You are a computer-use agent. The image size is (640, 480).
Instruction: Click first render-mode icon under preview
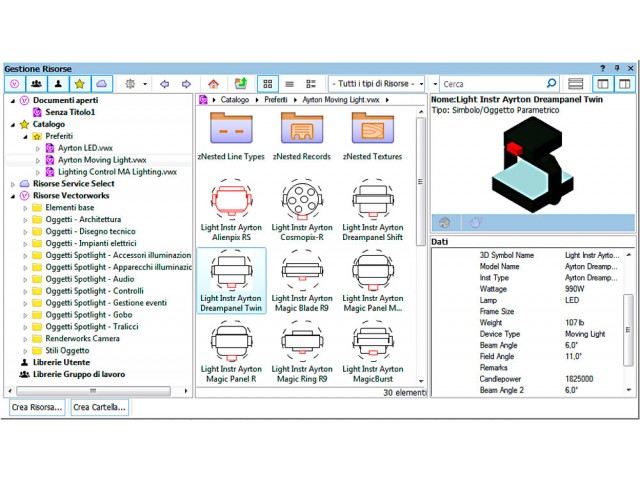(x=444, y=223)
